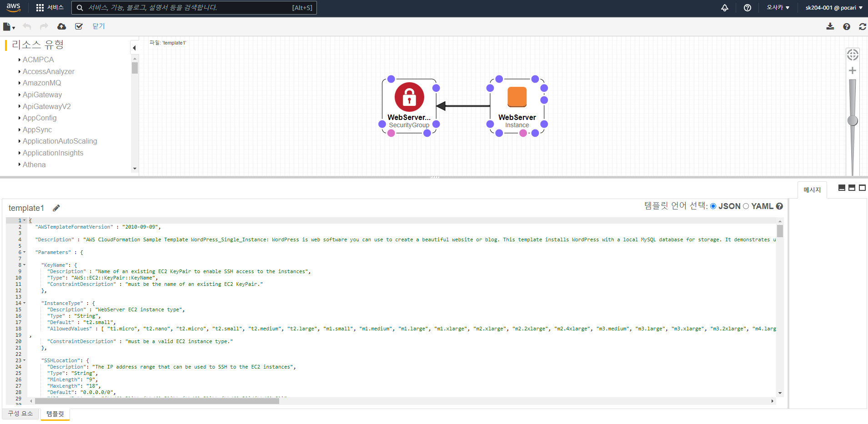Refresh the diagram
Screen dimensions: 868x424
863,27
